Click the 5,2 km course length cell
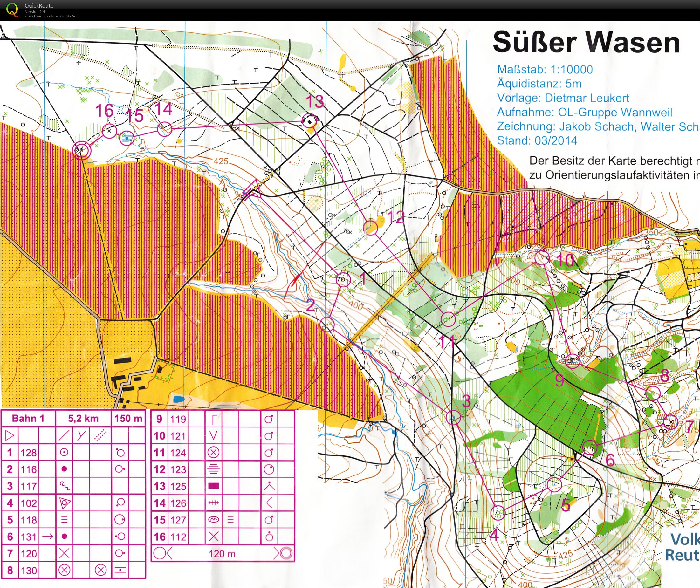Image resolution: width=700 pixels, height=588 pixels. [83, 419]
